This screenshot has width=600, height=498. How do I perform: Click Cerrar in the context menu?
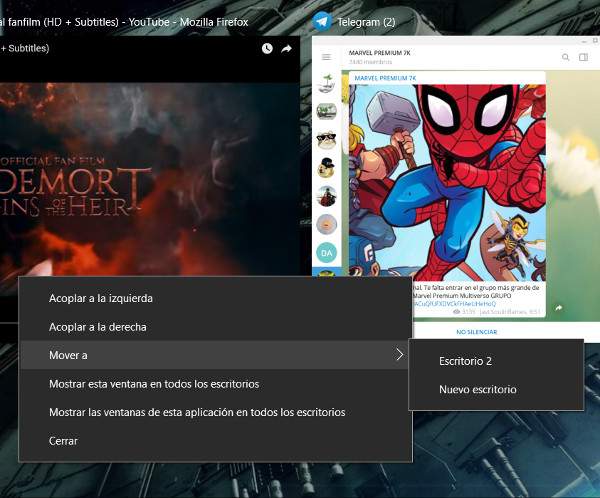(63, 441)
